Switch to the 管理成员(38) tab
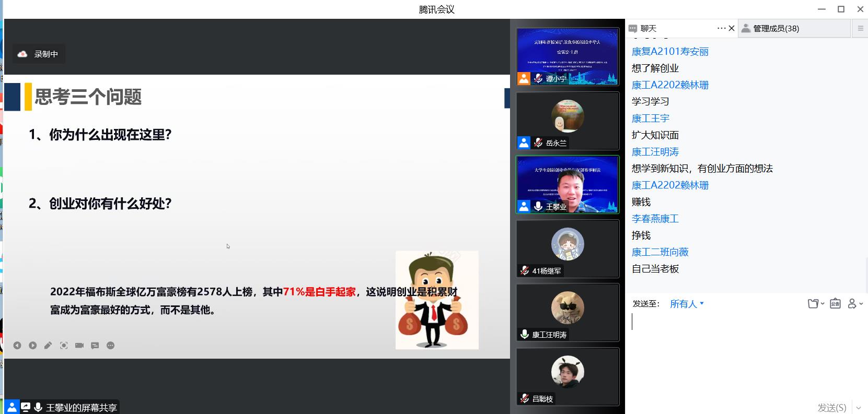 776,28
